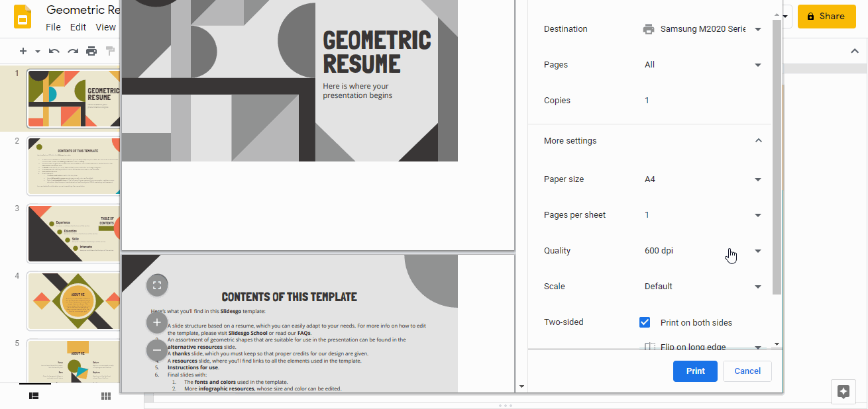This screenshot has height=409, width=868.
Task: Click the print settings scrollbar
Action: tap(777, 157)
